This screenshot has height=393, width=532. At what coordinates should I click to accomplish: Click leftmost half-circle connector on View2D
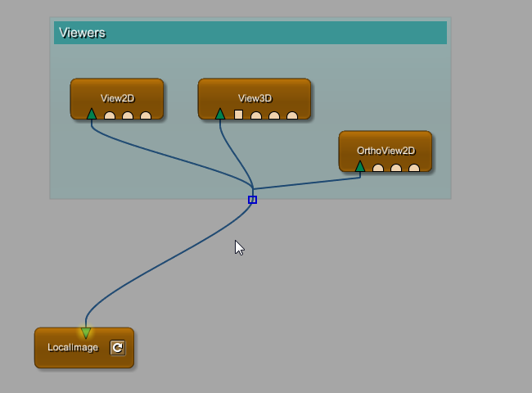[110, 115]
